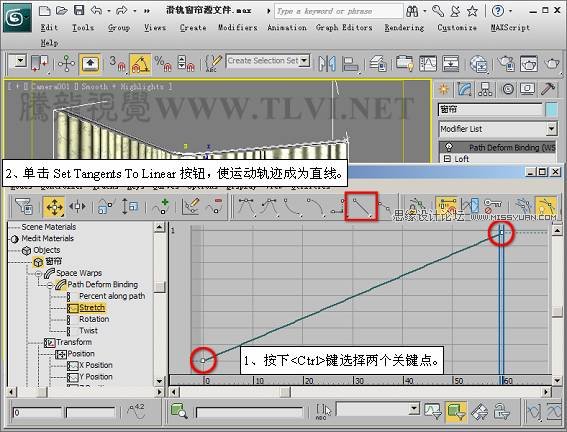Select the Rotation track

pyautogui.click(x=94, y=319)
